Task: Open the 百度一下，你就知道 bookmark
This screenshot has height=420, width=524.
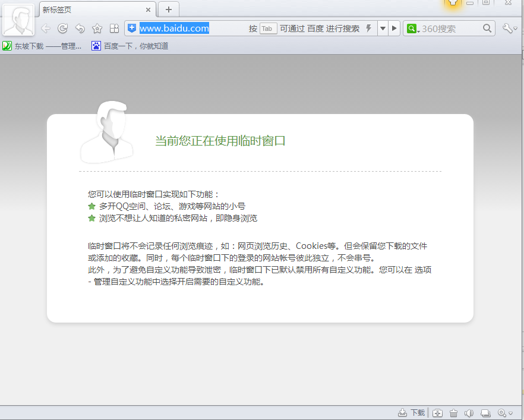Action: coord(130,46)
